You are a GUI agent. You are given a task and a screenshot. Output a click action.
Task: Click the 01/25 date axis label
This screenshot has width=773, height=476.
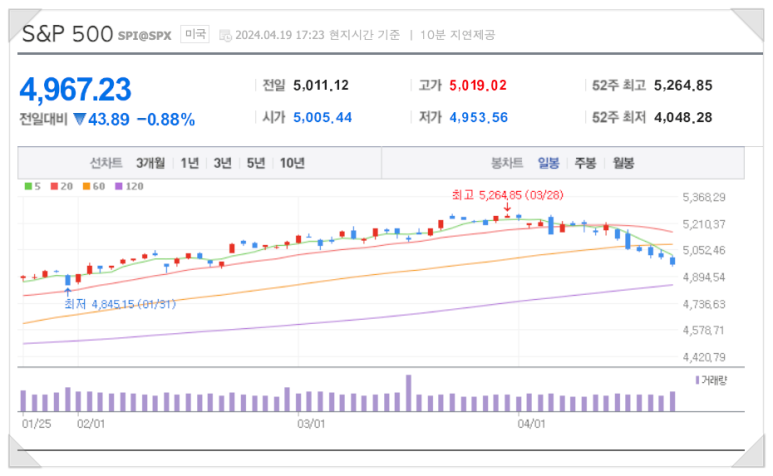pyautogui.click(x=36, y=424)
